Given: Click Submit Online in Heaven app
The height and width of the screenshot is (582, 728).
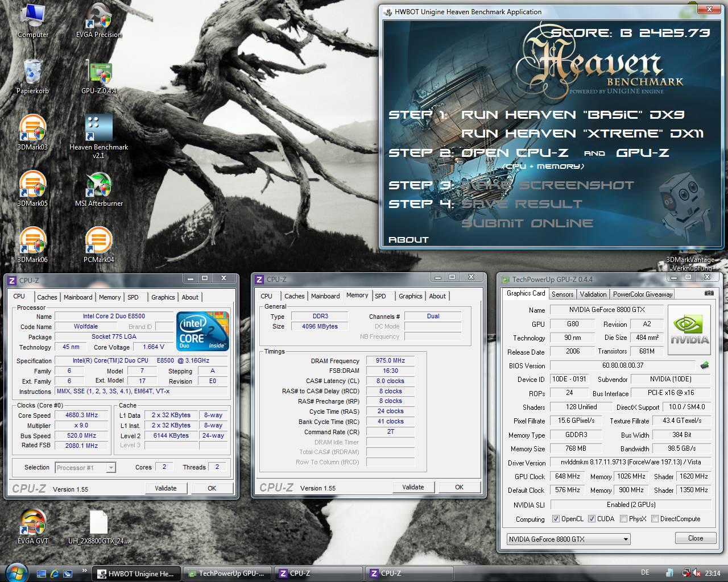Looking at the screenshot, I should coord(527,223).
